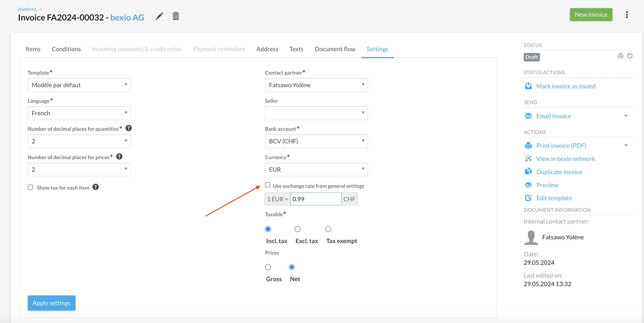The image size is (644, 323).
Task: Click the Duplicate invoice icon
Action: (528, 172)
